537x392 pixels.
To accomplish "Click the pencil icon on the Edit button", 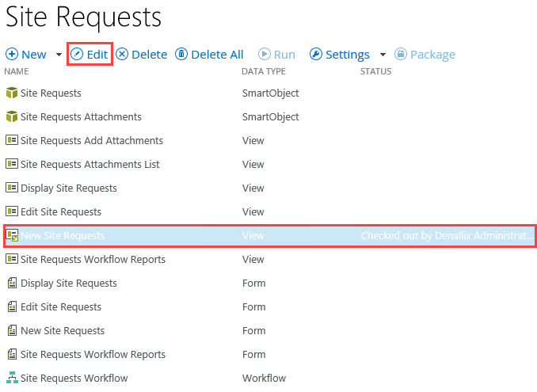I will click(77, 55).
